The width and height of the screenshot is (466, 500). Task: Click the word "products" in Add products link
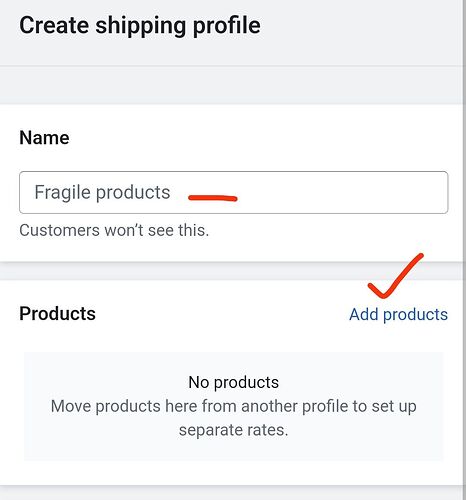pos(415,315)
